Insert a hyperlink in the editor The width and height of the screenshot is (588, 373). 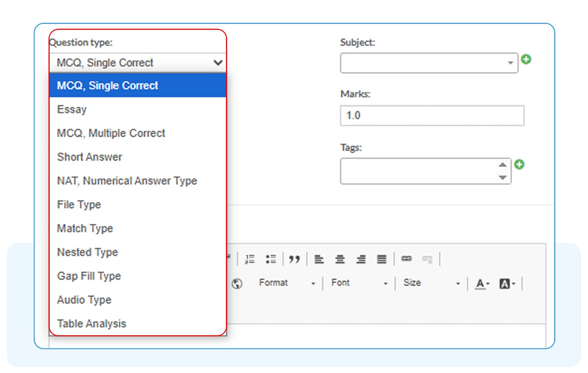click(x=406, y=259)
